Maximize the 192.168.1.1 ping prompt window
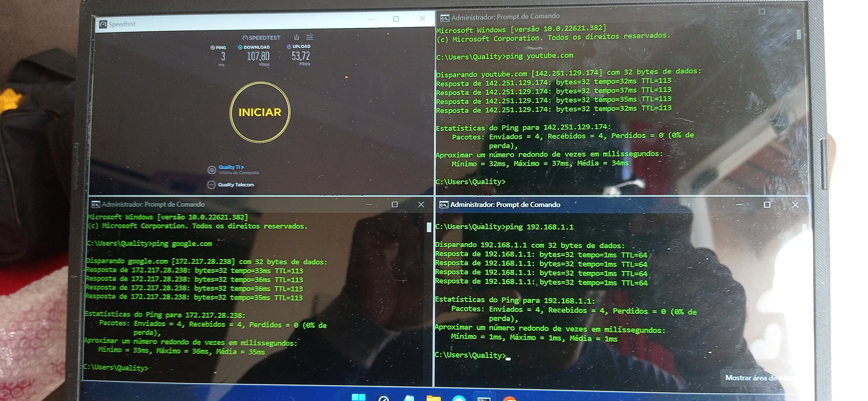The height and width of the screenshot is (401, 868). click(x=767, y=205)
